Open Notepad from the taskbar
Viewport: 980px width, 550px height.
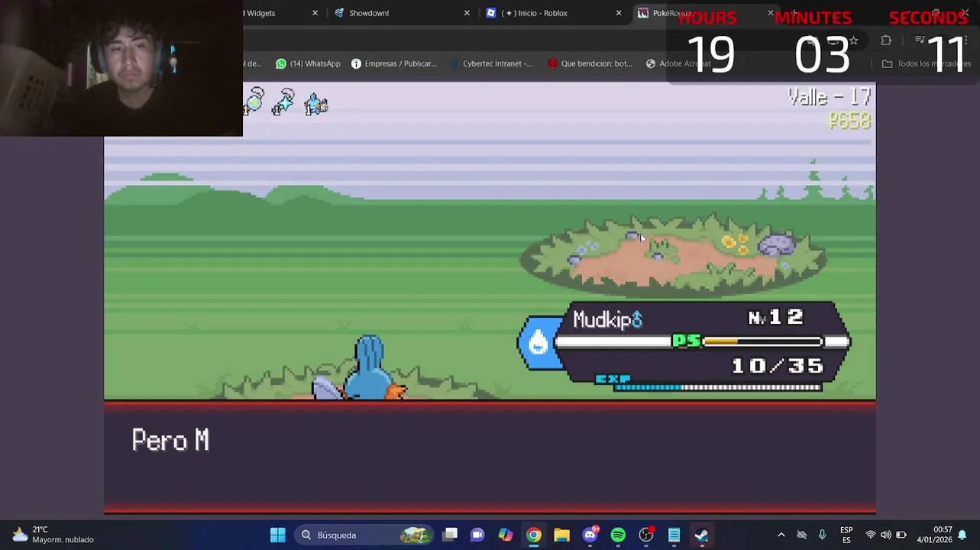point(674,535)
